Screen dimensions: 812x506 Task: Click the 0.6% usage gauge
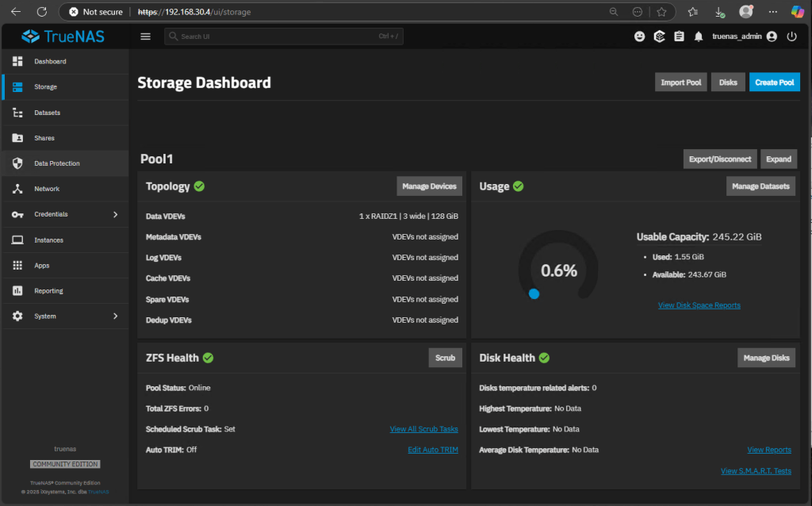point(558,270)
